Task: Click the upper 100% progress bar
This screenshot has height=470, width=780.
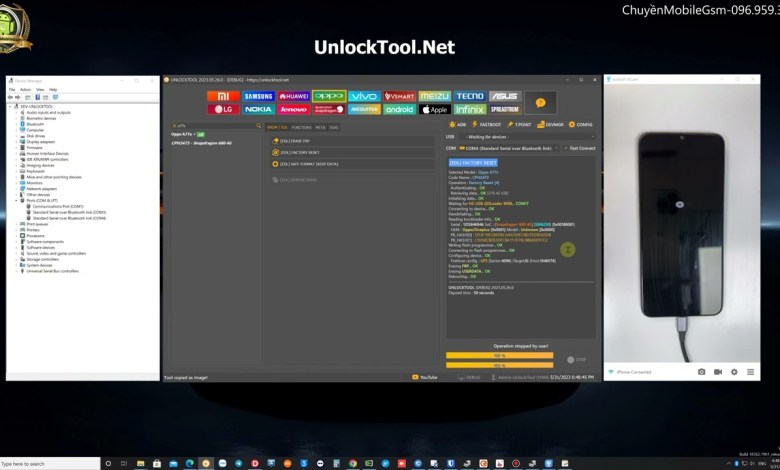Action: coord(499,356)
